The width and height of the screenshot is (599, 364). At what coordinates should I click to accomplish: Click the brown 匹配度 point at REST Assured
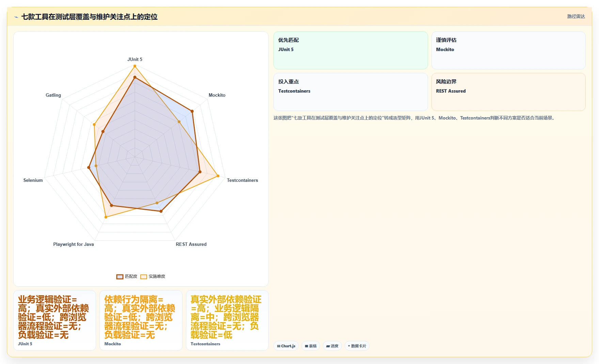[x=161, y=211]
